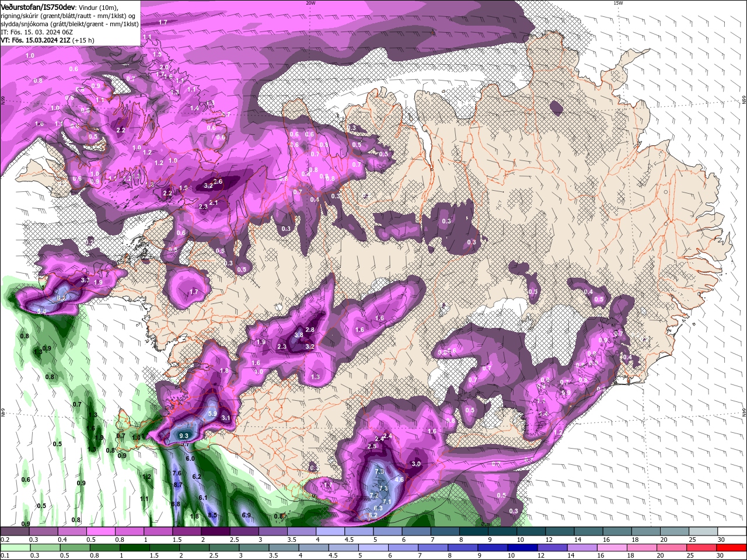Click the '3.1' precipitation value
The image size is (747, 560).
(226, 418)
